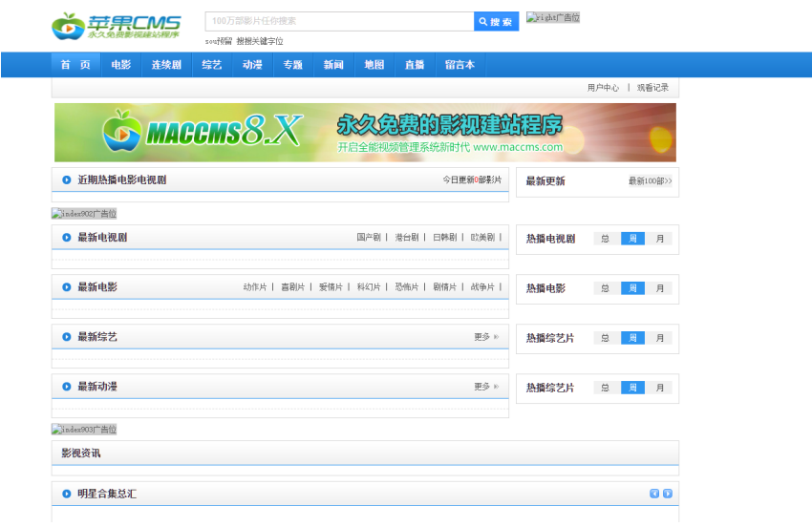
Task: Open 更多 in the 最新动漫 section
Action: point(486,387)
